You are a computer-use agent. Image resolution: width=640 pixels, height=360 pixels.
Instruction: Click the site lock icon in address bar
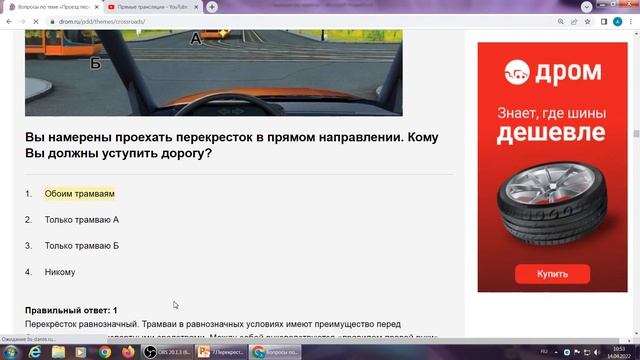tap(52, 22)
